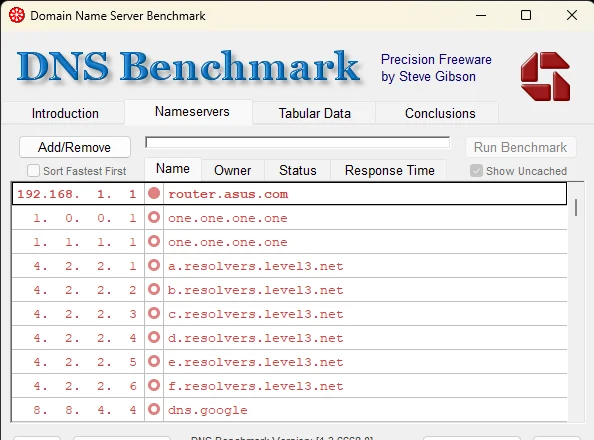Screen dimensions: 594x440
Task: Click the status ring for a.resolvers.level3.net
Action: pyautogui.click(x=154, y=265)
